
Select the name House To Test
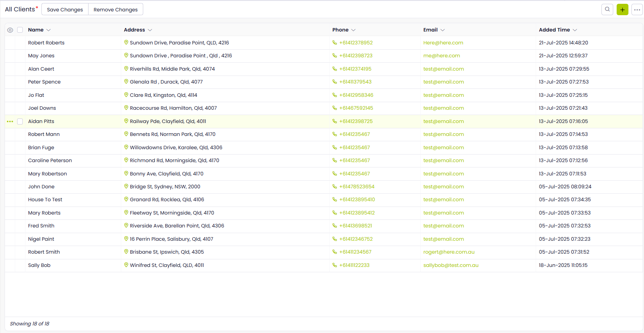pos(45,200)
